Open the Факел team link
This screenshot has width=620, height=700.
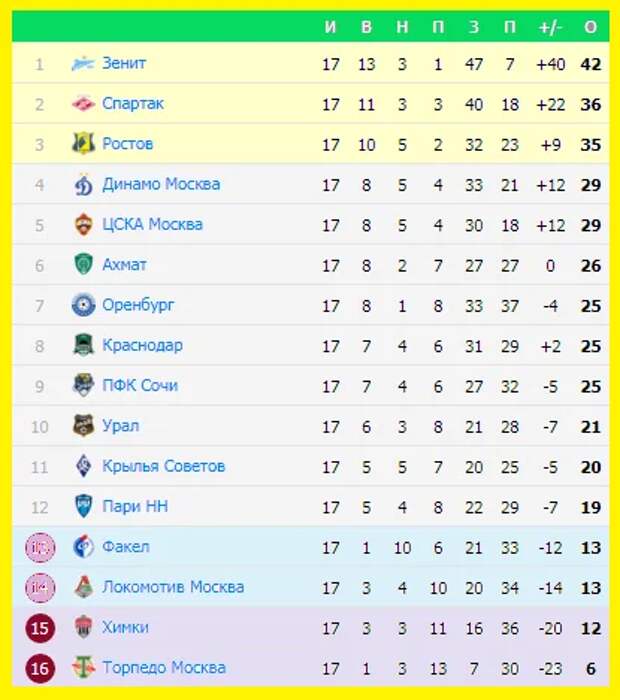[x=125, y=546]
